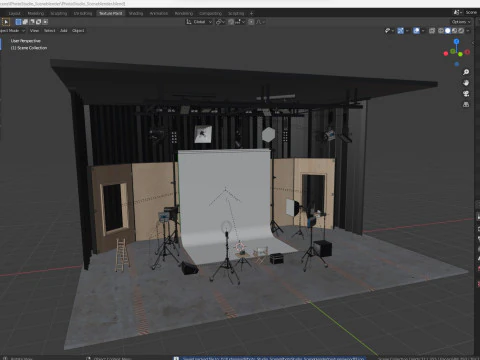Open object types visibility popover
Screen dimensions: 480x360
coord(389,31)
